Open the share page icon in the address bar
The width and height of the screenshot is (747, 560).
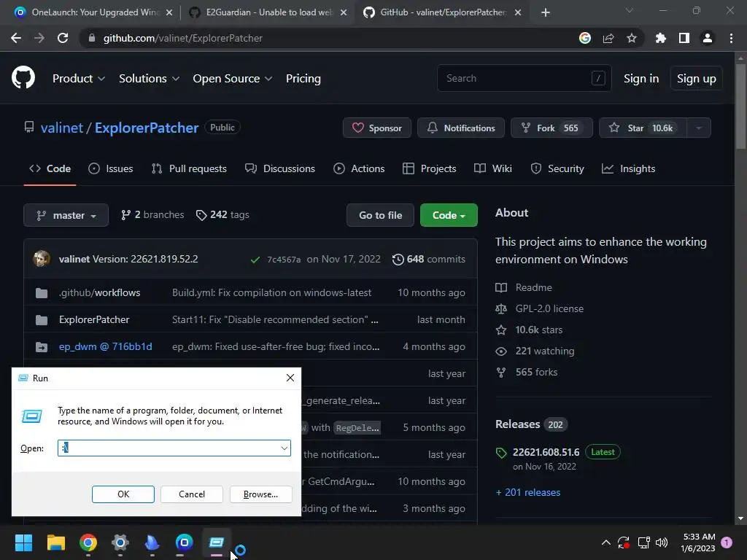608,38
